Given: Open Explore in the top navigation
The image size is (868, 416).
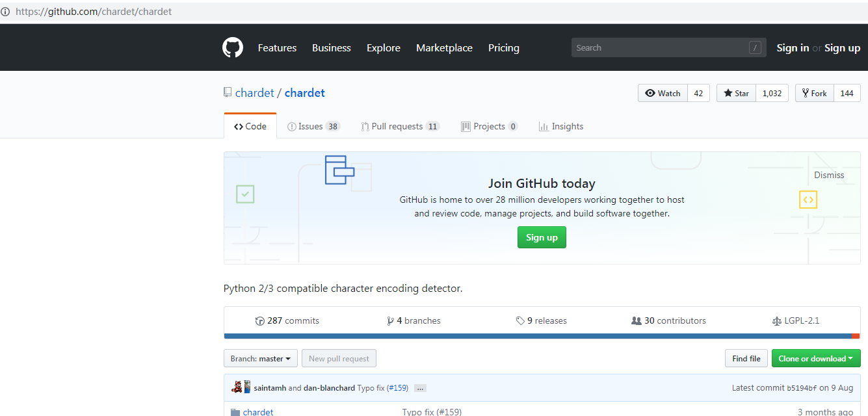Looking at the screenshot, I should tap(384, 47).
